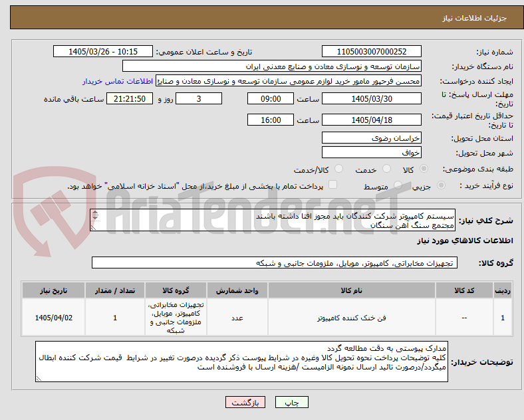Click the شرح کلی نیاز text area

point(273,221)
